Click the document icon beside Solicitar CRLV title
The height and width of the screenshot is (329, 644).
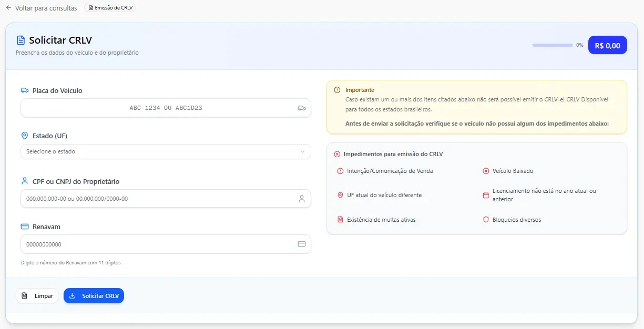21,40
